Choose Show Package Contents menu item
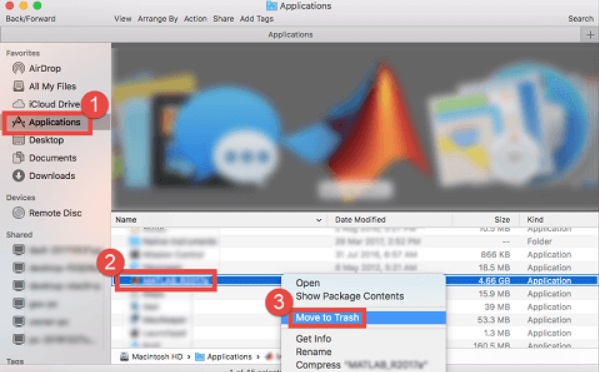The width and height of the screenshot is (599, 372). 350,296
